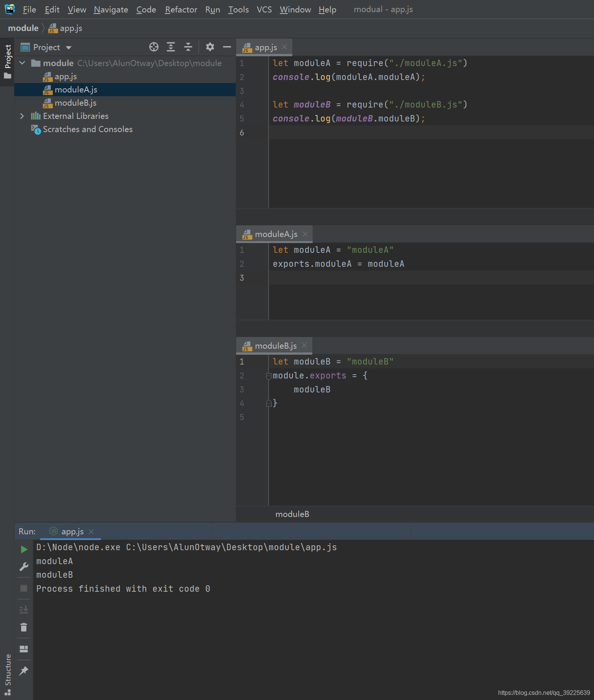Open the Edit menu
This screenshot has width=594, height=700.
(x=52, y=9)
